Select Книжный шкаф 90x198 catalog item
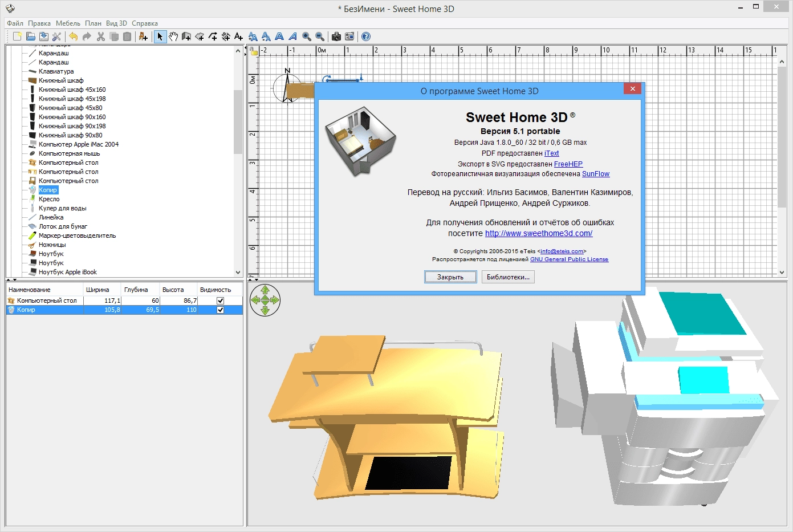Image resolution: width=793 pixels, height=532 pixels. point(72,126)
